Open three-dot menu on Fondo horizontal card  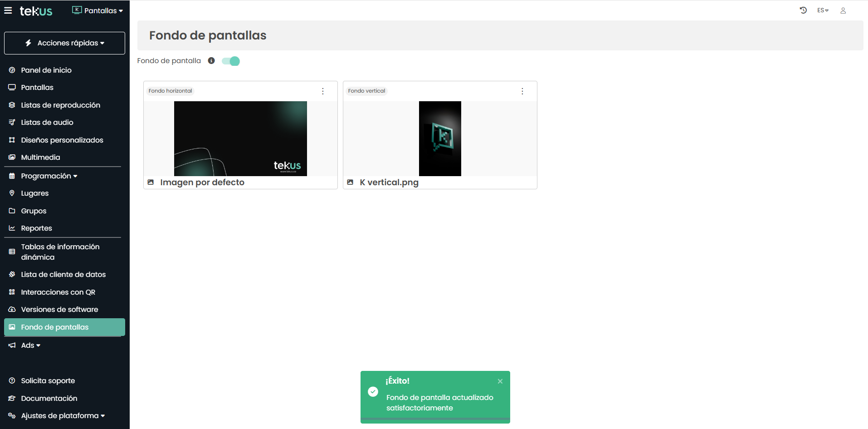(x=323, y=91)
